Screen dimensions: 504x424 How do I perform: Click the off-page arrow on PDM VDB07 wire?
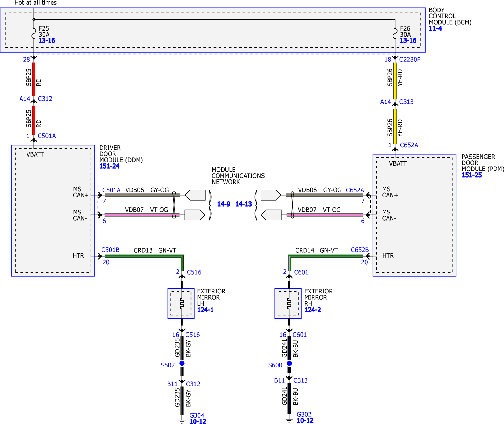pos(271,215)
